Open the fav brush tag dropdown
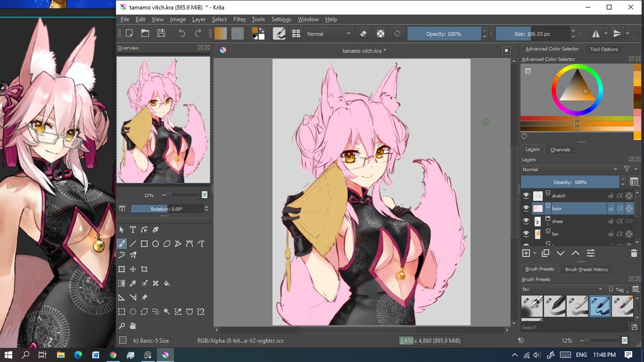This screenshot has height=362, width=644. pyautogui.click(x=563, y=289)
